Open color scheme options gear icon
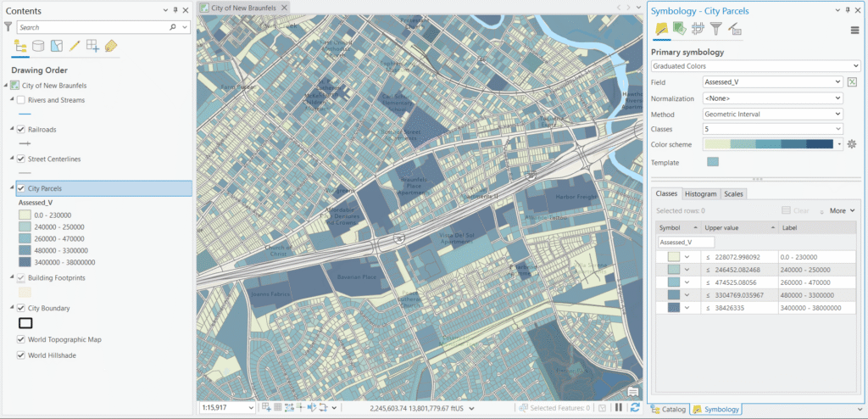The width and height of the screenshot is (868, 419). click(x=853, y=144)
